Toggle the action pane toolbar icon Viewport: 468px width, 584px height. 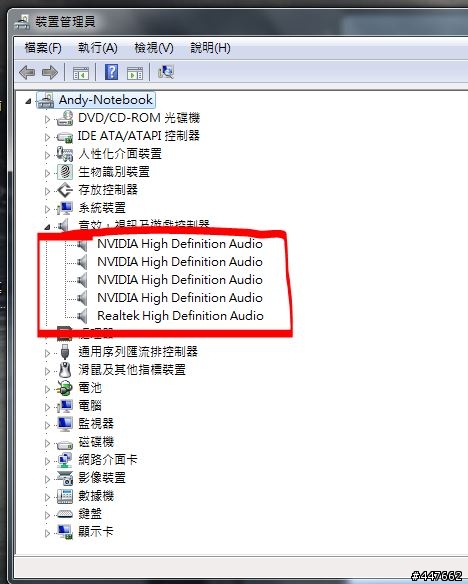point(135,73)
